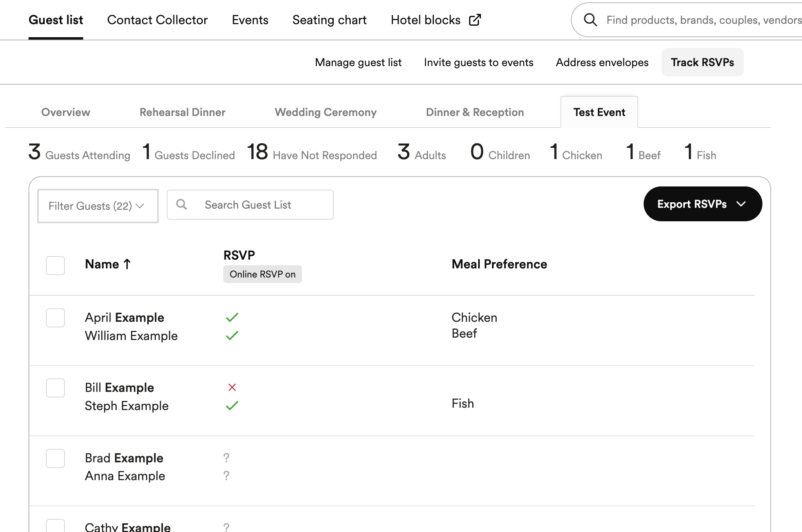Click the name Steph Example
The height and width of the screenshot is (532, 802).
tap(127, 406)
